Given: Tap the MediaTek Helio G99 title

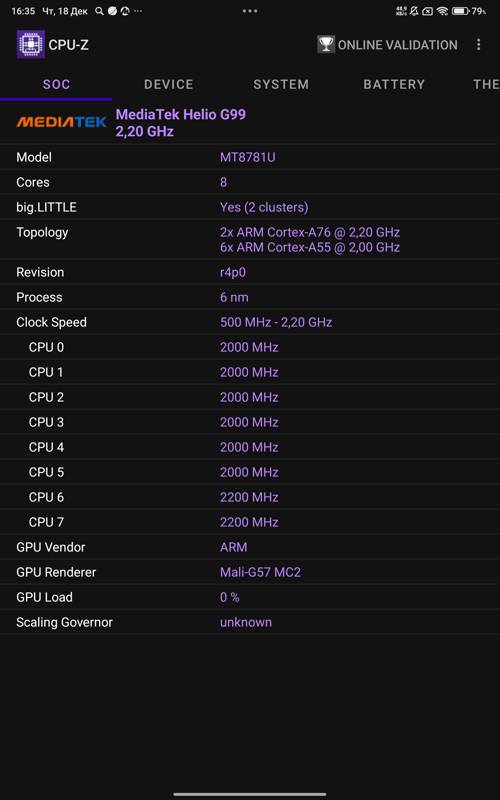Looking at the screenshot, I should [x=181, y=114].
